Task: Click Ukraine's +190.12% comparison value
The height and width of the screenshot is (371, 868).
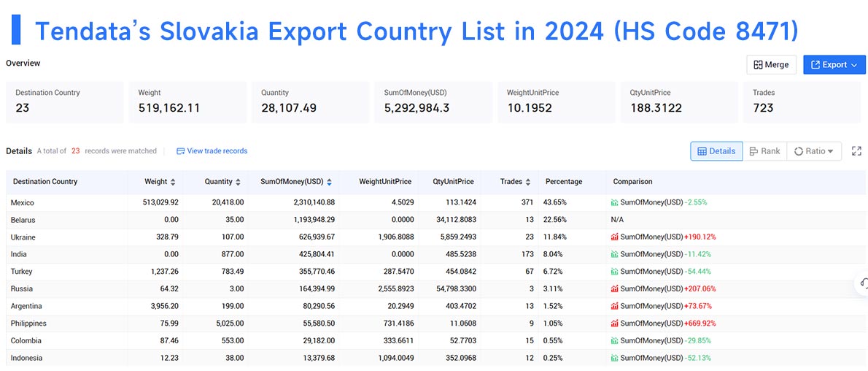Action: point(700,237)
